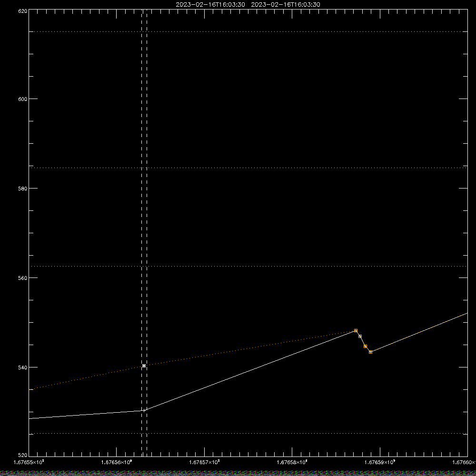Select the topmost orange marker at the curve peak
476x476 pixels.
pyautogui.click(x=356, y=331)
